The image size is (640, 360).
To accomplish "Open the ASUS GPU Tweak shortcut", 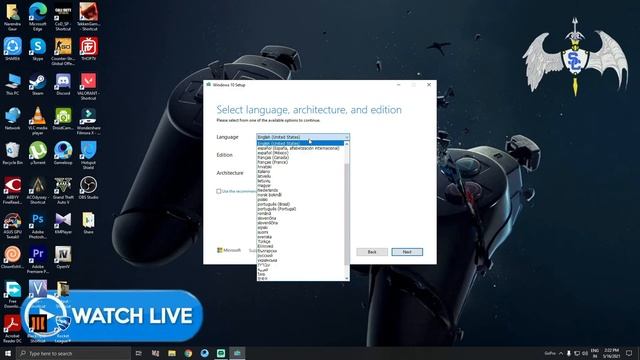I will coord(12,224).
